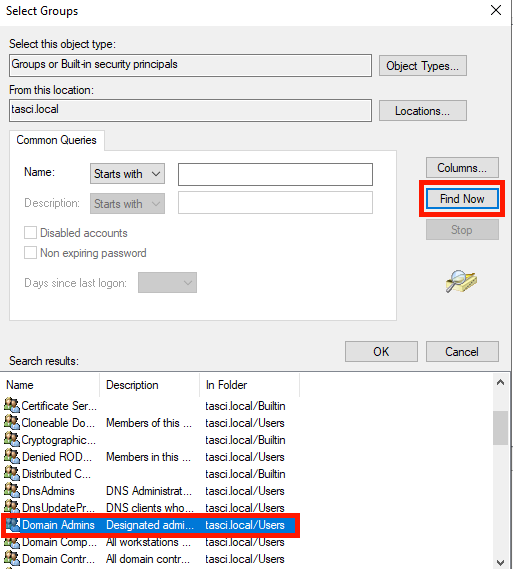Click the results scrollbar up arrow
This screenshot has height=569, width=513.
click(x=500, y=382)
